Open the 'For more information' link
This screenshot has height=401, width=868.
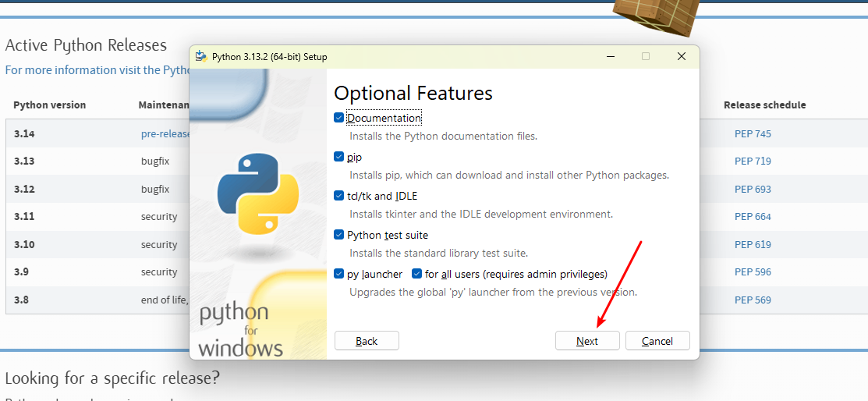coord(97,70)
